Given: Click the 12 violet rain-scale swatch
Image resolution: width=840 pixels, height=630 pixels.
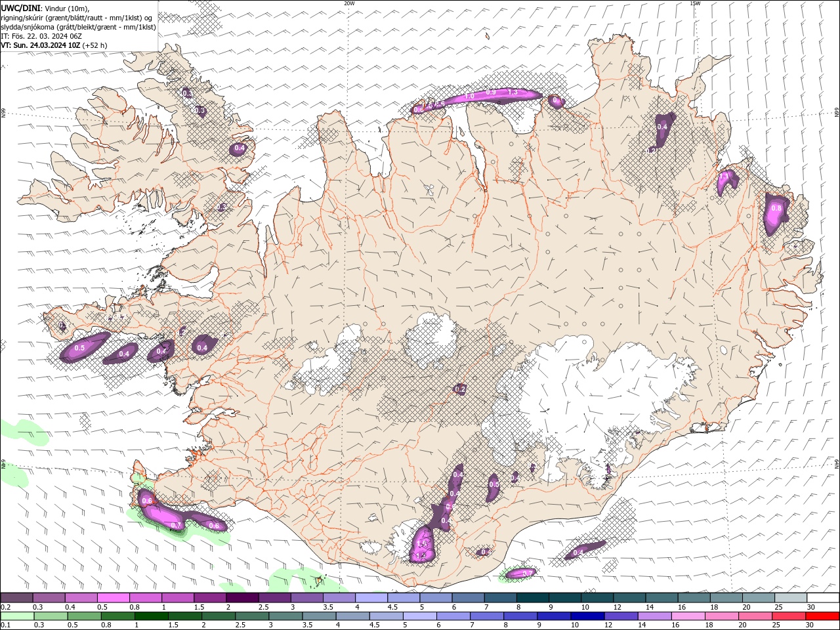Looking at the screenshot, I should coord(621,616).
